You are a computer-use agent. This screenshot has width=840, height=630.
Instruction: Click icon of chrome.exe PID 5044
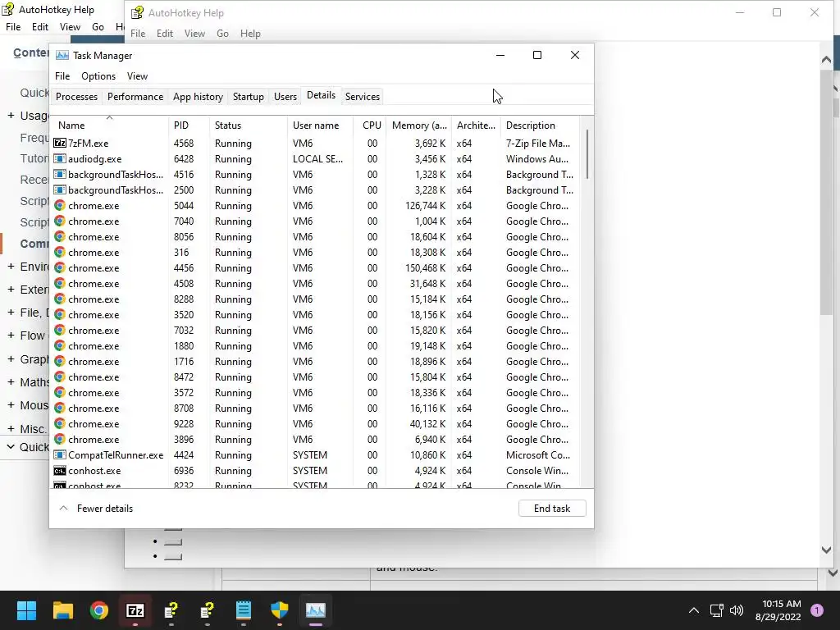pyautogui.click(x=59, y=205)
